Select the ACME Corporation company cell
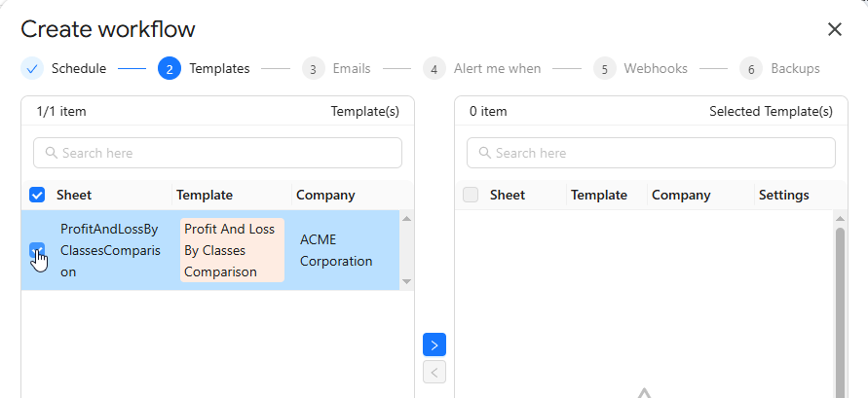The width and height of the screenshot is (868, 398). 336,250
